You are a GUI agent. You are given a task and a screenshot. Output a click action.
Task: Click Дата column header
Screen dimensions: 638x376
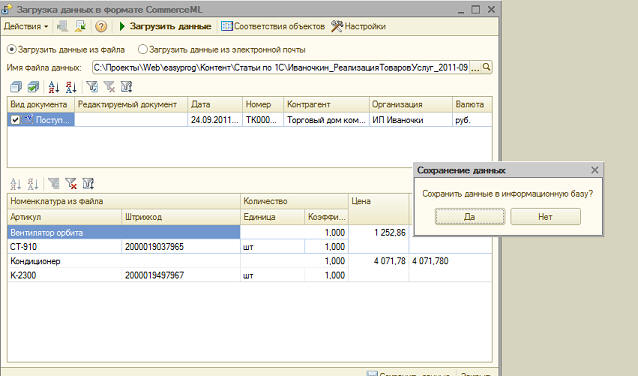tap(215, 105)
